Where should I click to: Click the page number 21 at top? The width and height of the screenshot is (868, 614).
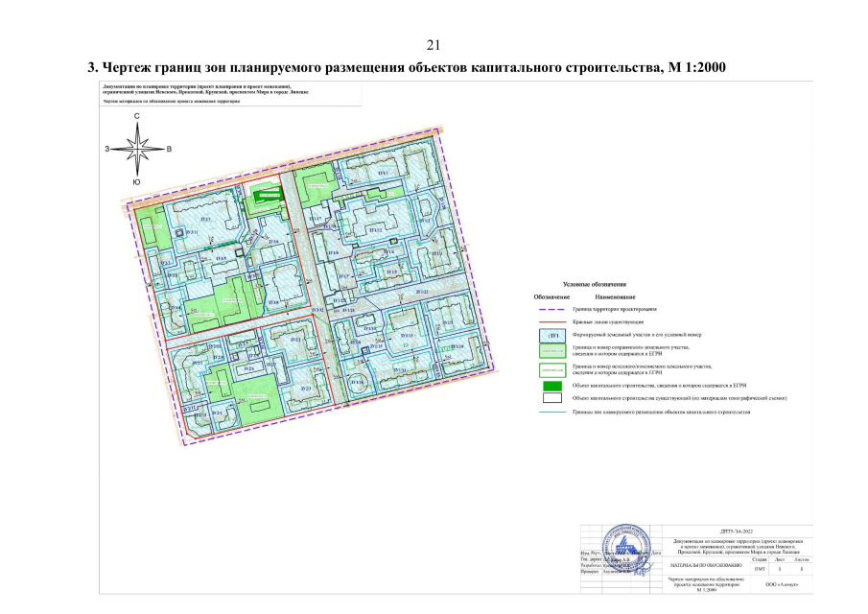point(434,42)
